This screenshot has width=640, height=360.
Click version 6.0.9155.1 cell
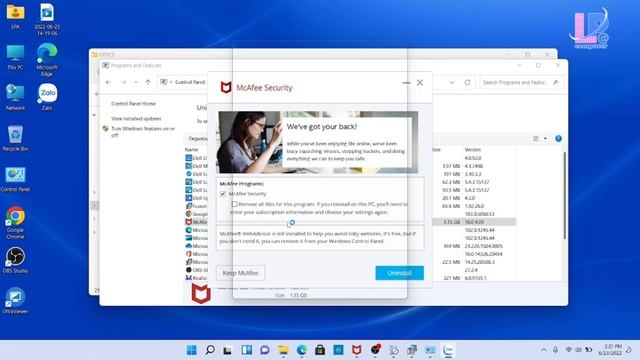click(x=476, y=278)
